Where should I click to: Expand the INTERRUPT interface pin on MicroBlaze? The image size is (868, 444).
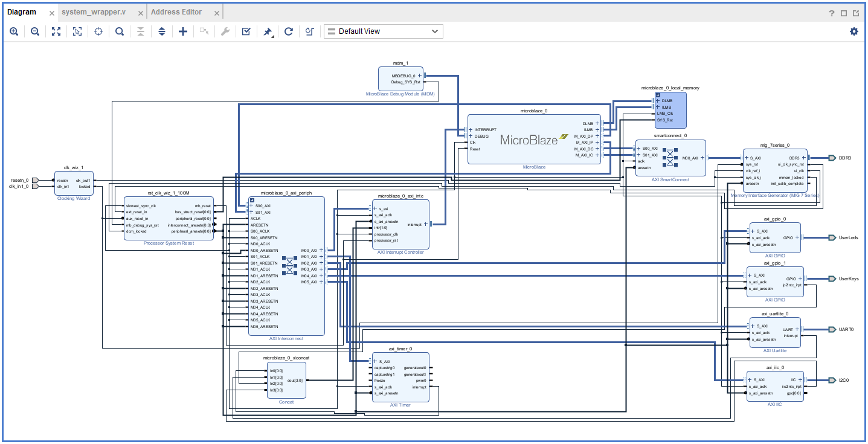(x=471, y=129)
